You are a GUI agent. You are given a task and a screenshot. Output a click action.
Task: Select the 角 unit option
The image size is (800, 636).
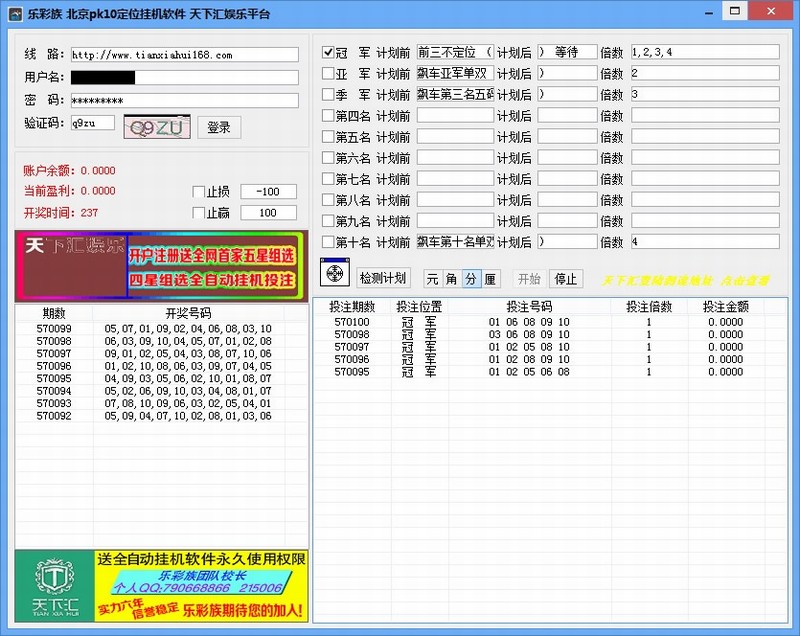pyautogui.click(x=452, y=279)
